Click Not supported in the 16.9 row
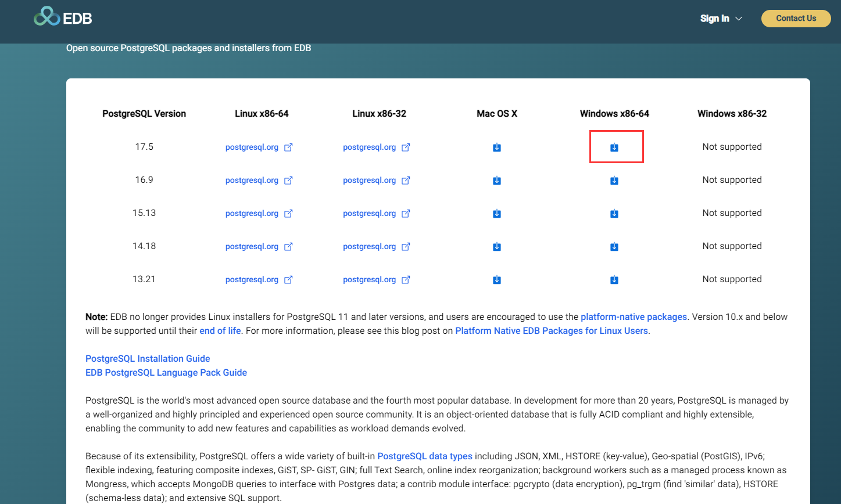Screen dimensions: 841x504 (x=732, y=180)
